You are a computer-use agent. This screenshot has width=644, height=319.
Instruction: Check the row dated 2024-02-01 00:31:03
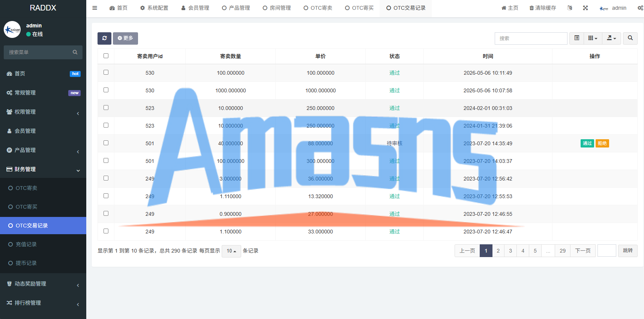(106, 107)
